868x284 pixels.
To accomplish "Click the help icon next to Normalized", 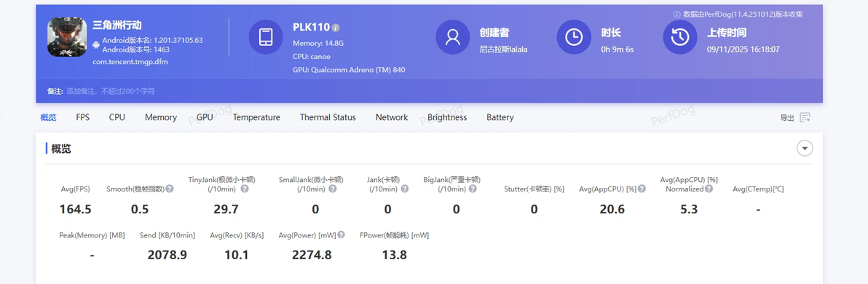I will tap(709, 189).
